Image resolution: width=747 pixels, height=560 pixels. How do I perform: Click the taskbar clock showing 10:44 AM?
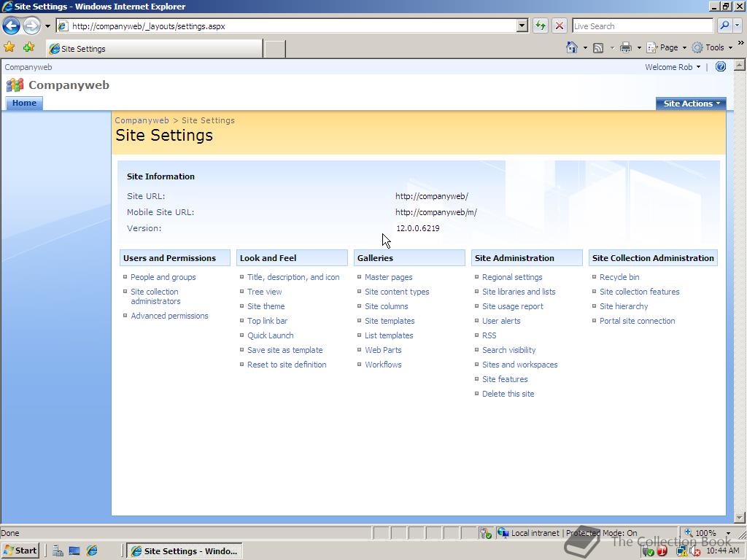pyautogui.click(x=723, y=551)
